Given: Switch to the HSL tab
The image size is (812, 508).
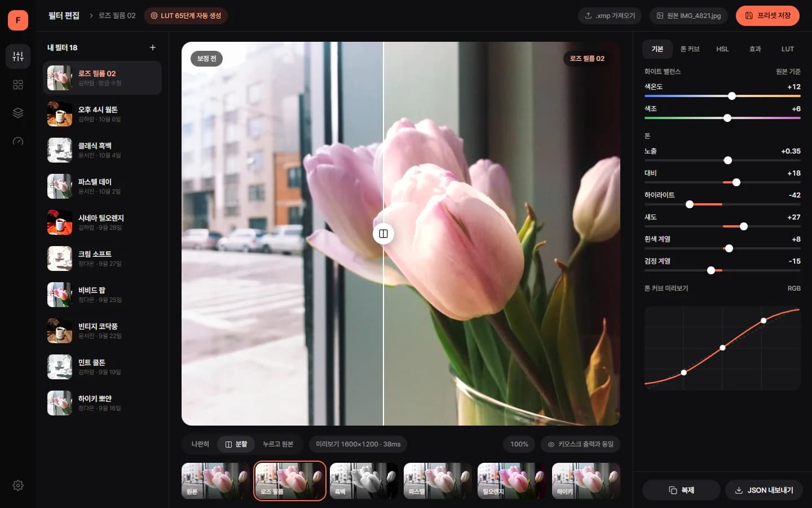Looking at the screenshot, I should tap(722, 49).
